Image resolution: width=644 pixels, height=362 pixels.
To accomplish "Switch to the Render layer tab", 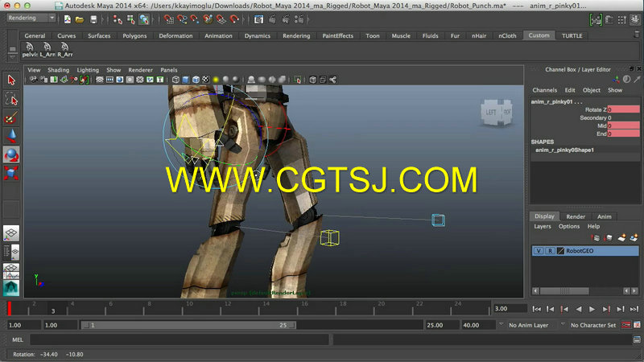I will (x=576, y=216).
